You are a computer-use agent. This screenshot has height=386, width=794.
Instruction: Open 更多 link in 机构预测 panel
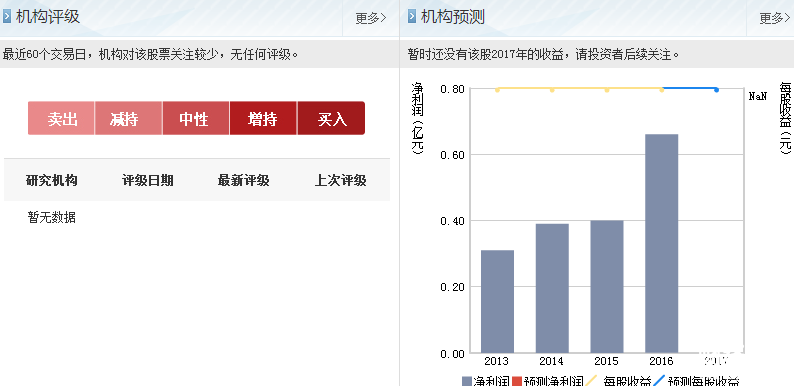coord(775,19)
